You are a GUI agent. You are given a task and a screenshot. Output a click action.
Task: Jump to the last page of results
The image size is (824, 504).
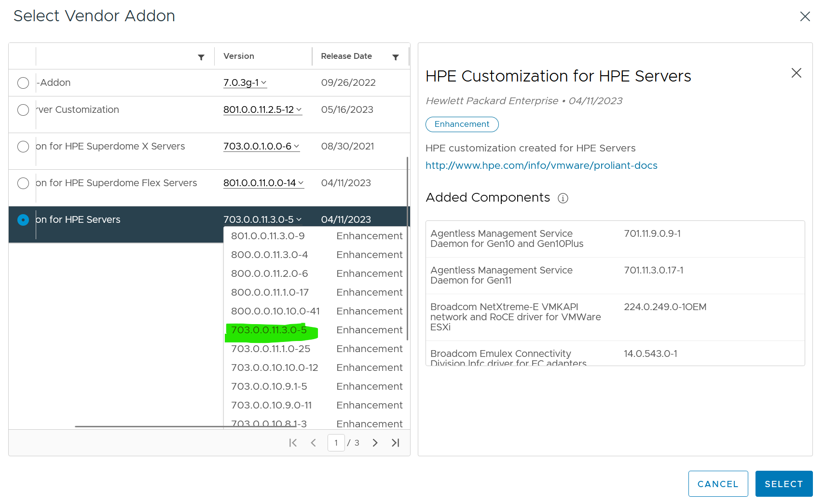click(396, 442)
